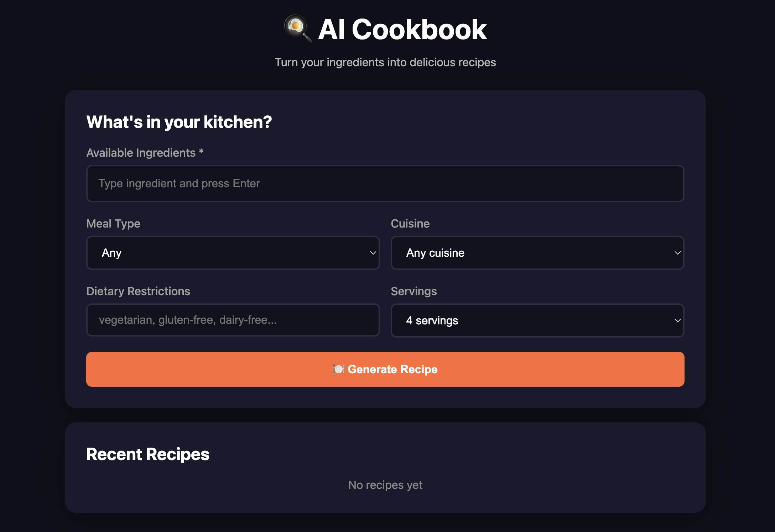Open the Meal Type dropdown showing Any
This screenshot has height=532, width=775.
(x=233, y=253)
